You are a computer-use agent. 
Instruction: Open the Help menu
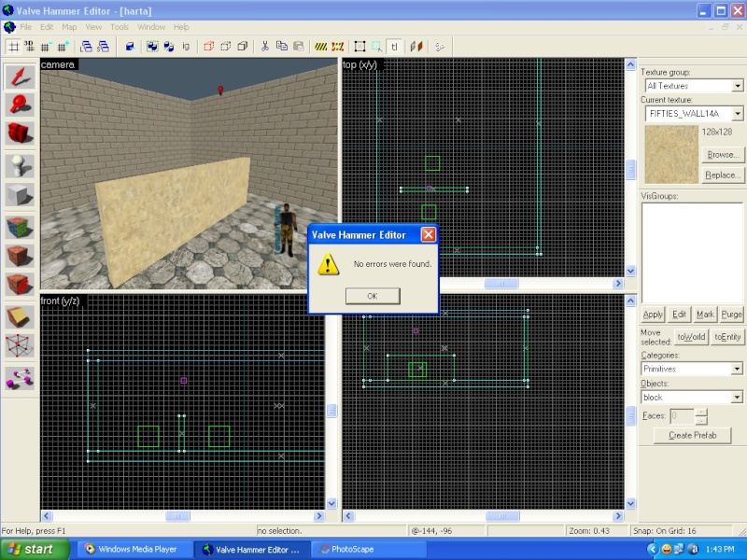181,27
